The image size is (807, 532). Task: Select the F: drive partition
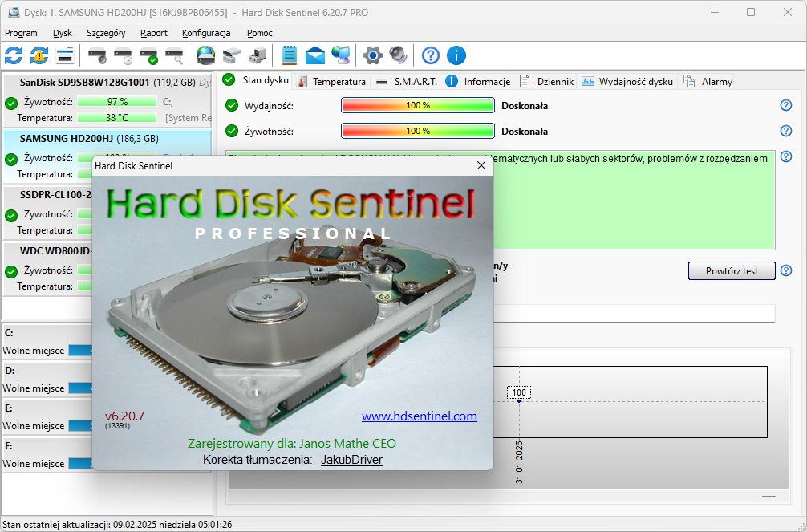tap(47, 455)
